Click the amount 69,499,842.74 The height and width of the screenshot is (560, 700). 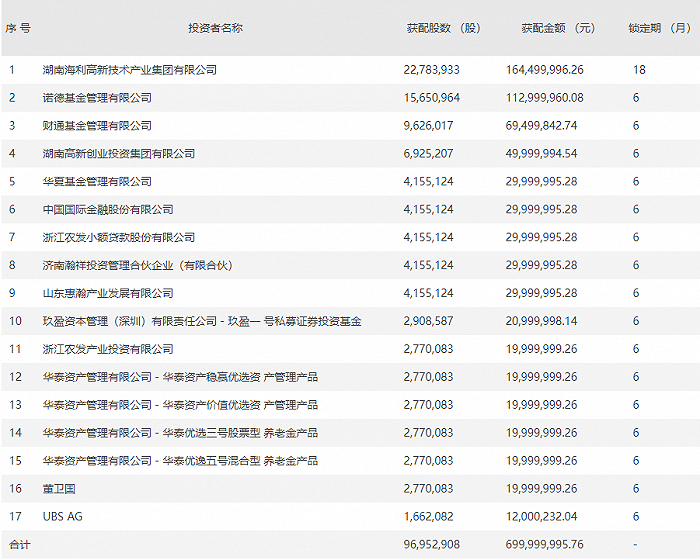[x=542, y=125]
